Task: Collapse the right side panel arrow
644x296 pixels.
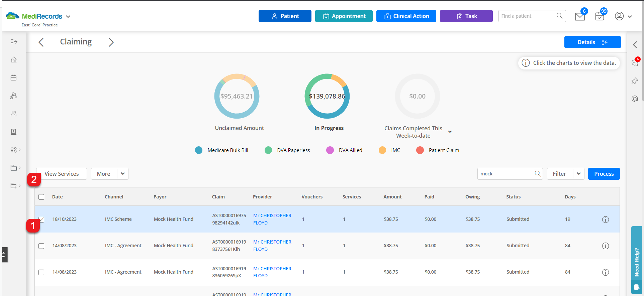Action: coord(635,45)
